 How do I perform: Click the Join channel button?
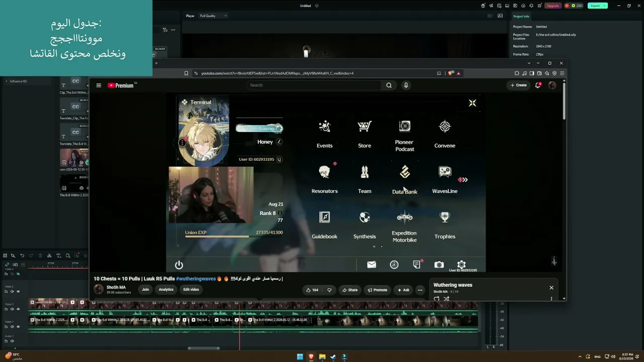pos(145,290)
